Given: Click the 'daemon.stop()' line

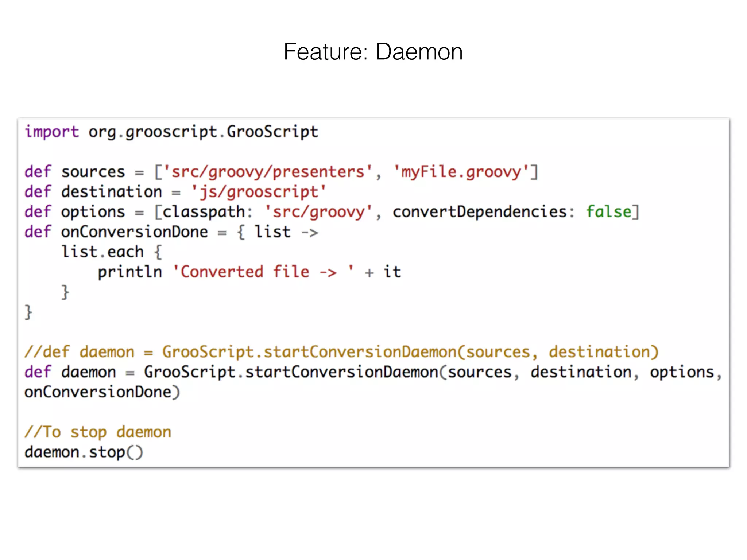Looking at the screenshot, I should 84,452.
